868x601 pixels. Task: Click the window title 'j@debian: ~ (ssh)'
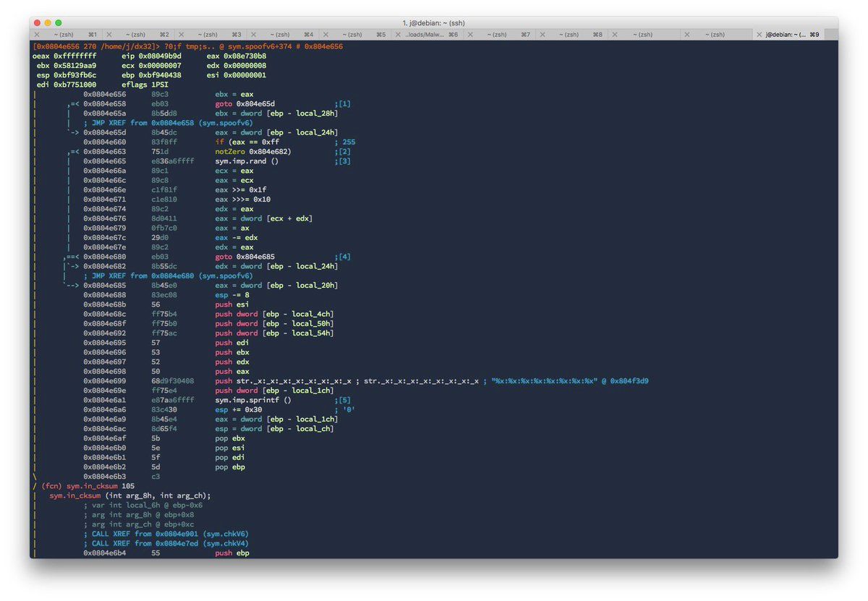pyautogui.click(x=434, y=23)
